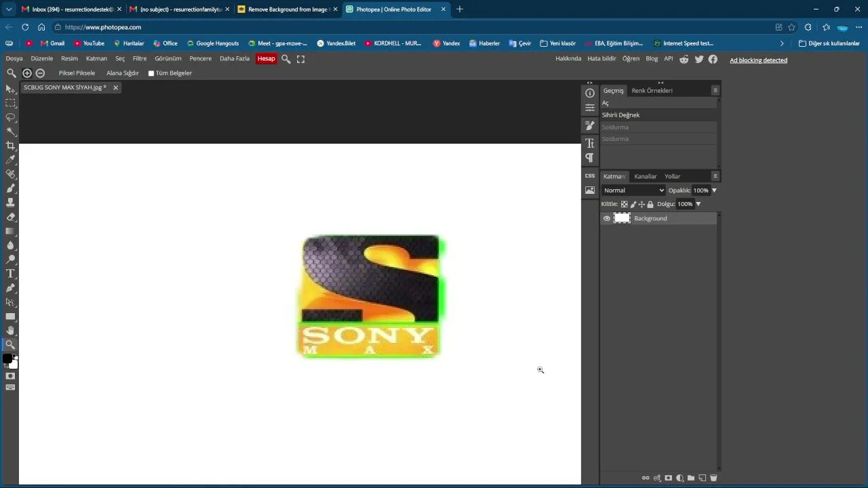Switch to the Kanallar tab
The image size is (868, 488).
click(x=646, y=176)
